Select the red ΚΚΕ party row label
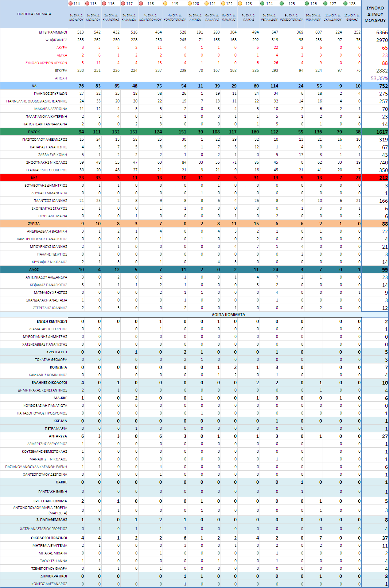This screenshot has width=389, height=588. tap(34, 178)
